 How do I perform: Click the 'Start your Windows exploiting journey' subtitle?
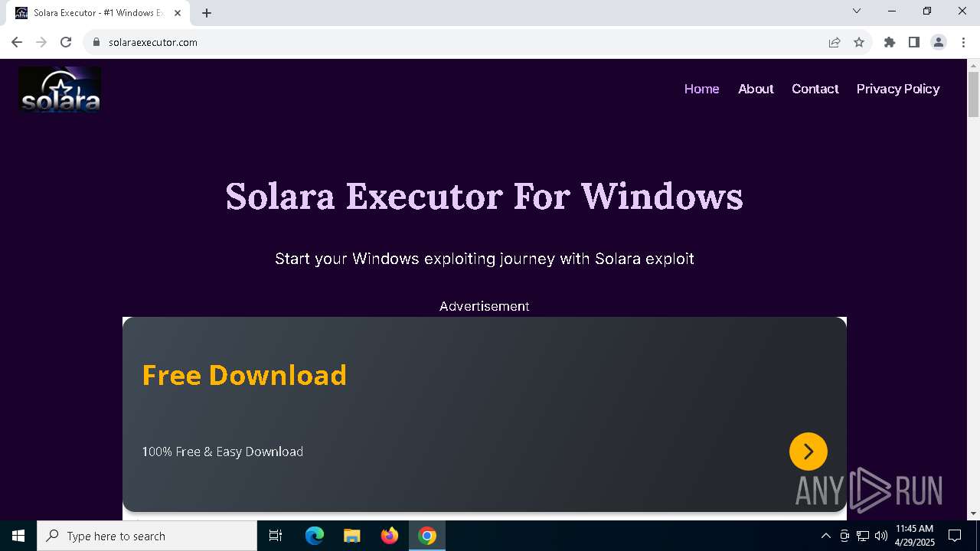[x=484, y=259]
